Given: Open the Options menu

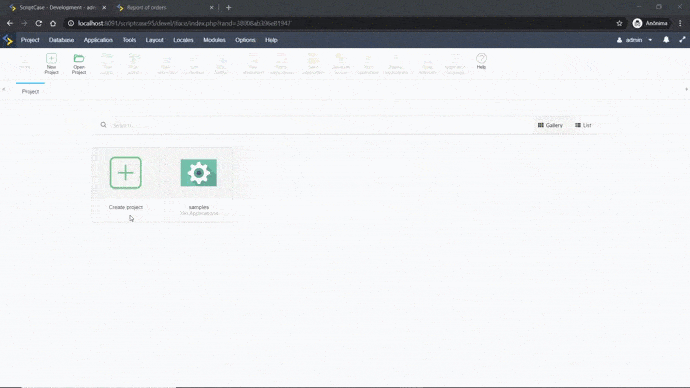Looking at the screenshot, I should pos(245,40).
